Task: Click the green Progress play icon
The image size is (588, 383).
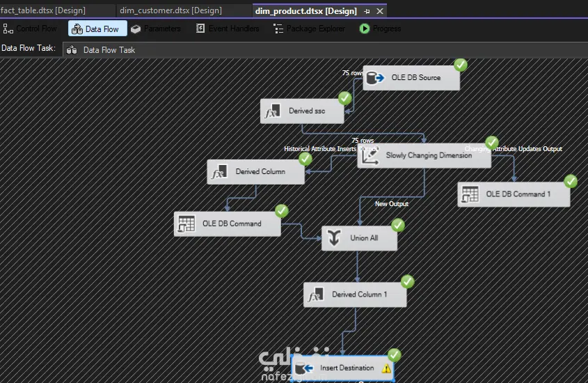Action: [364, 29]
